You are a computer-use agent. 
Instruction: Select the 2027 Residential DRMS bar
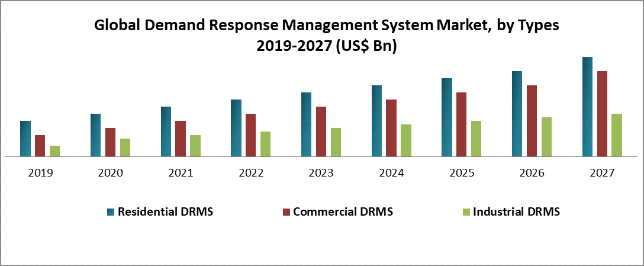click(587, 107)
